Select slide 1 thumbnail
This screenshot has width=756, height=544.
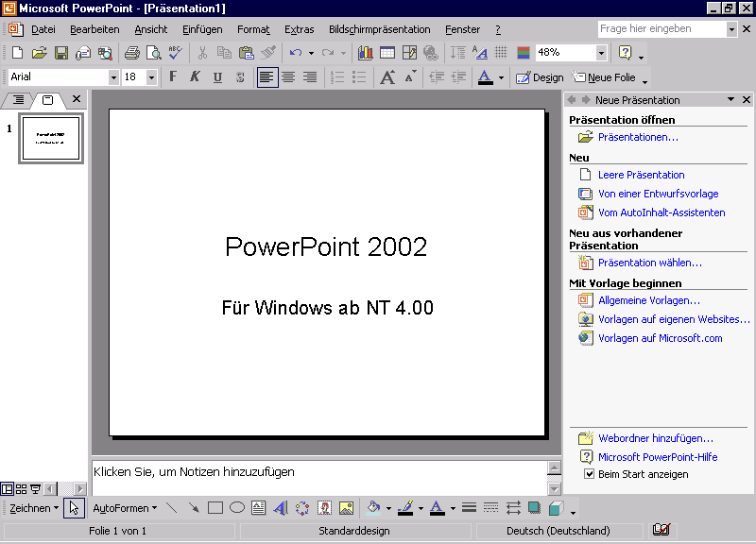(51, 138)
